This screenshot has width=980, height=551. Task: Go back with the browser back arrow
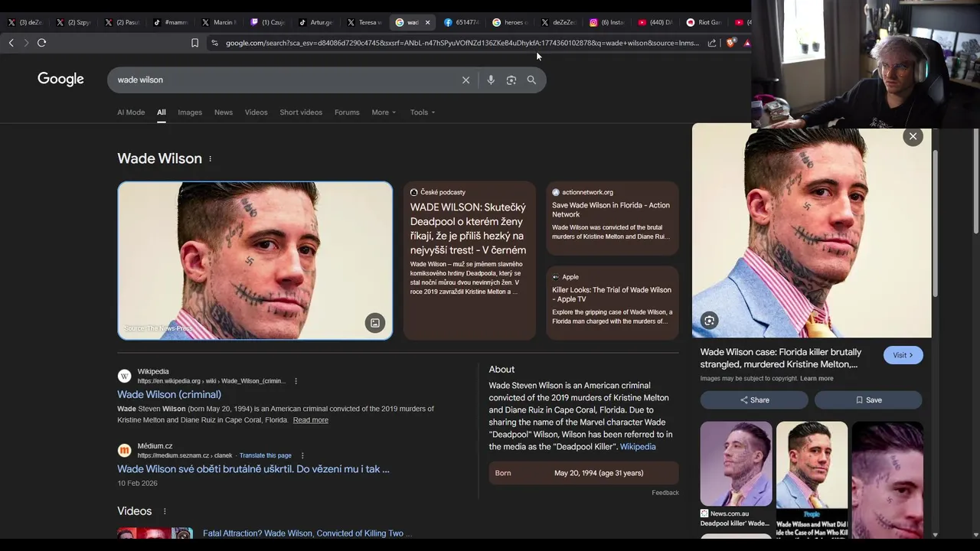pos(11,43)
